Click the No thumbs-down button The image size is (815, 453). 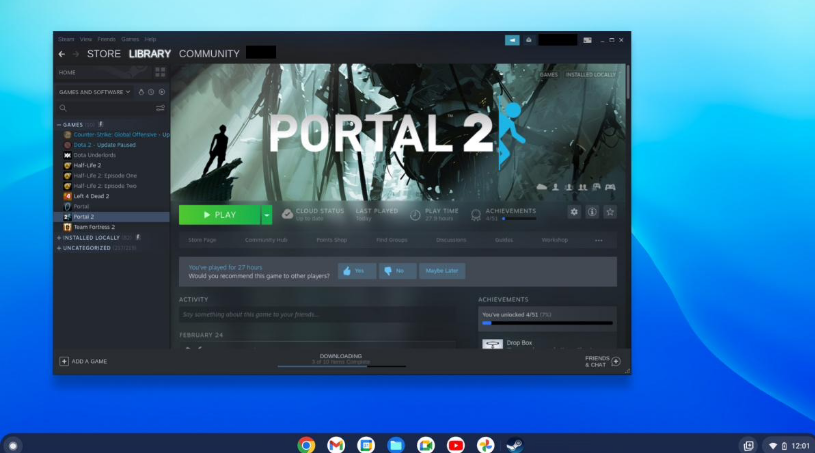tap(397, 271)
